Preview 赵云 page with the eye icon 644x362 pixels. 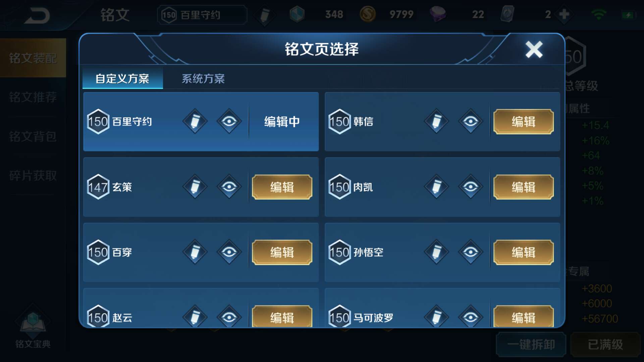(229, 316)
